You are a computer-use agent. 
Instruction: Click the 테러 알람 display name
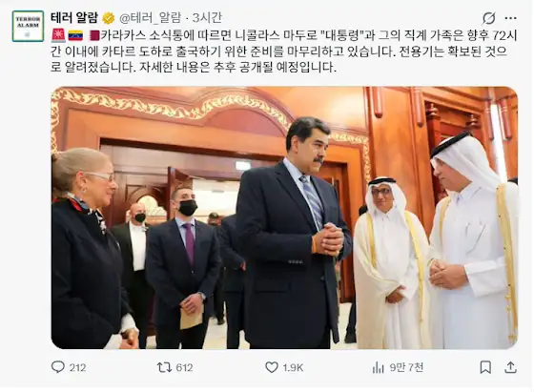click(x=74, y=17)
